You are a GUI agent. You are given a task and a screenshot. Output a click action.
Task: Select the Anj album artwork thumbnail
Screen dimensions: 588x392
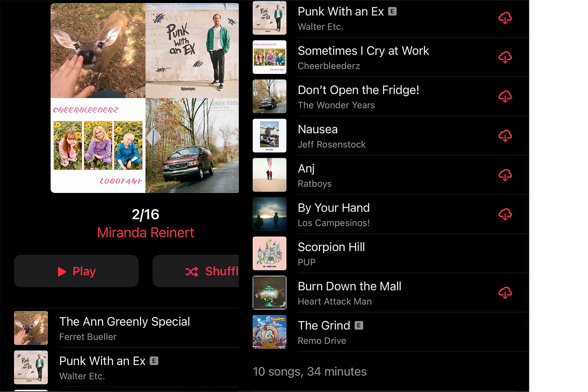tap(269, 175)
